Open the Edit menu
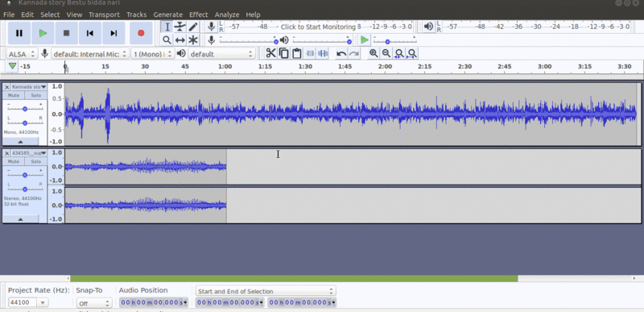Image resolution: width=644 pixels, height=312 pixels. tap(27, 15)
